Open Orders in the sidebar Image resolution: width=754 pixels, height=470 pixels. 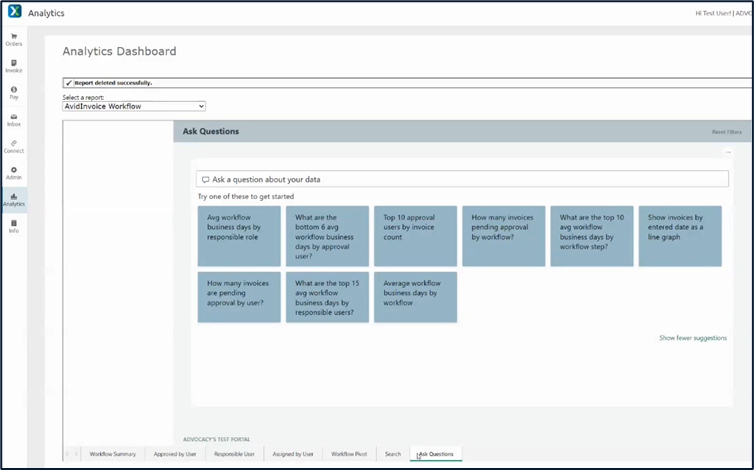[14, 40]
